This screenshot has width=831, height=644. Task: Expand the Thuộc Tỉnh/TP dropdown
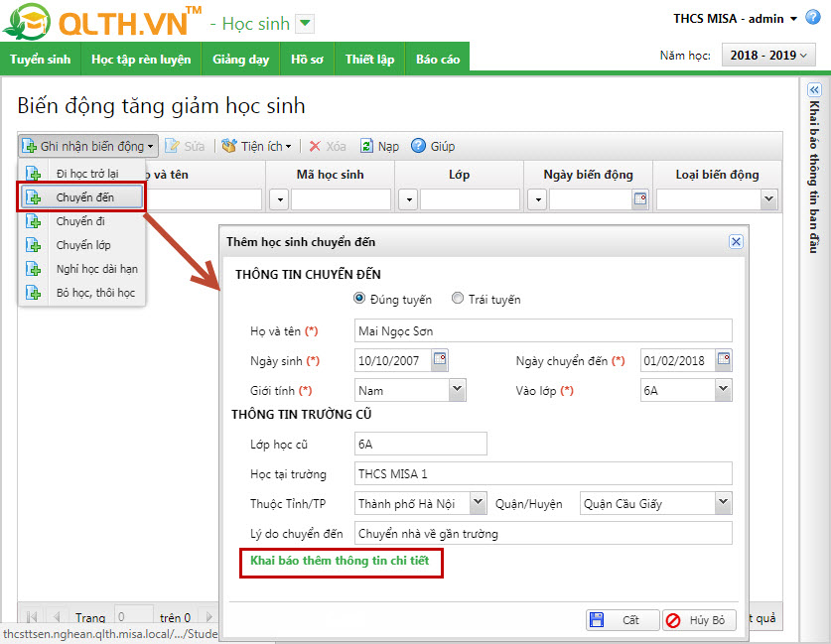click(478, 503)
